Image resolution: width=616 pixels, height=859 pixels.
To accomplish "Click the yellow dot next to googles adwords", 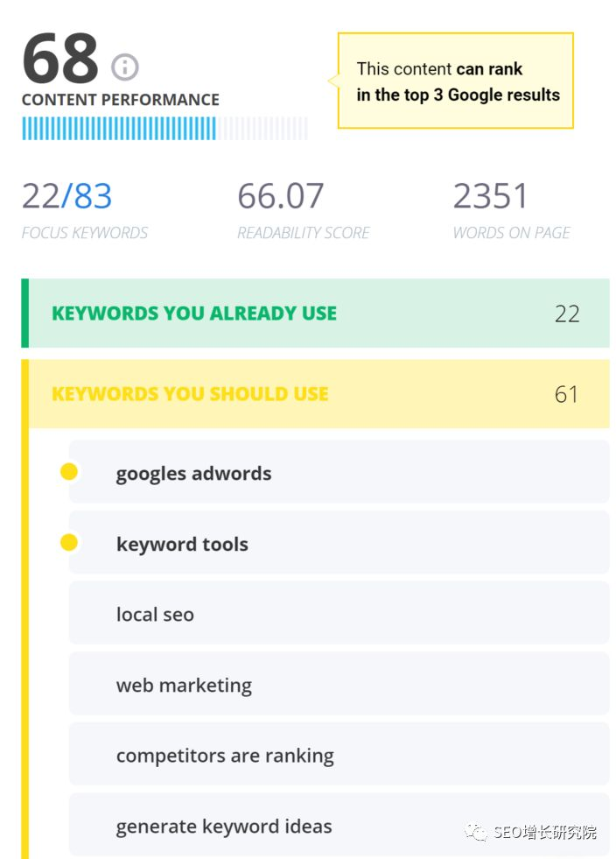I will (x=69, y=473).
